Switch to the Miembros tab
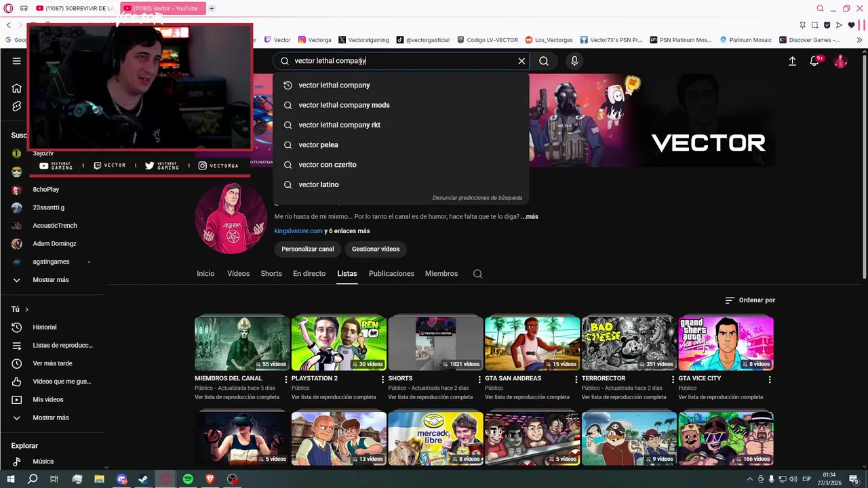 coord(441,274)
